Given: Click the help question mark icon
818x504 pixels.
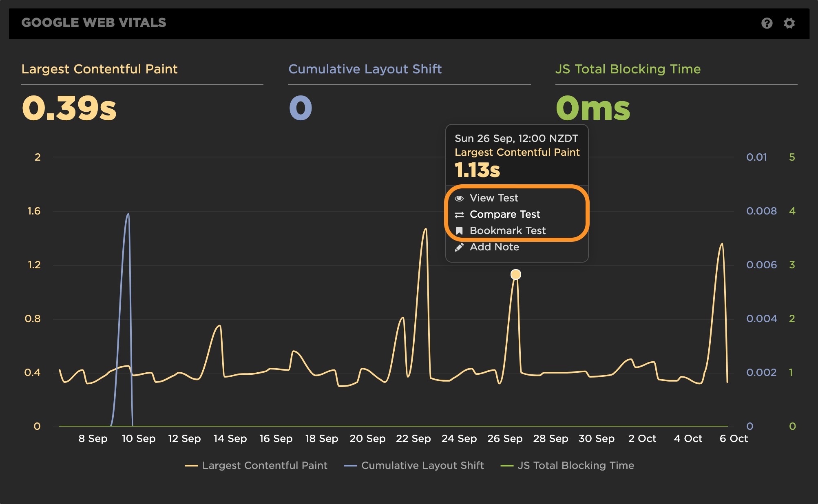Looking at the screenshot, I should pos(767,23).
